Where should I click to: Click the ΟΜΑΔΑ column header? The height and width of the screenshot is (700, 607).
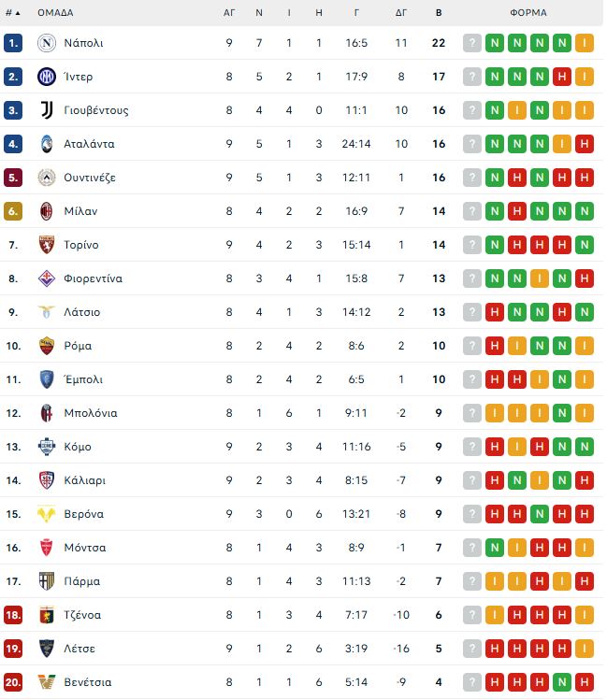pyautogui.click(x=55, y=13)
